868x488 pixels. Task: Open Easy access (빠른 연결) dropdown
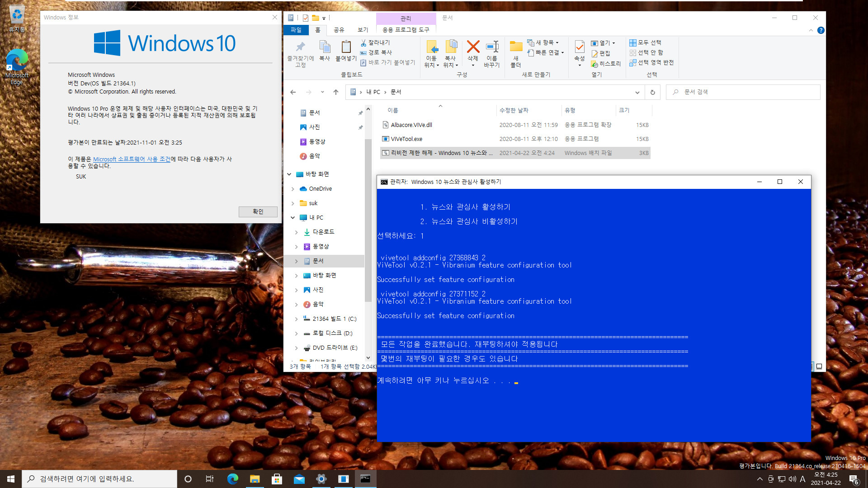click(546, 52)
